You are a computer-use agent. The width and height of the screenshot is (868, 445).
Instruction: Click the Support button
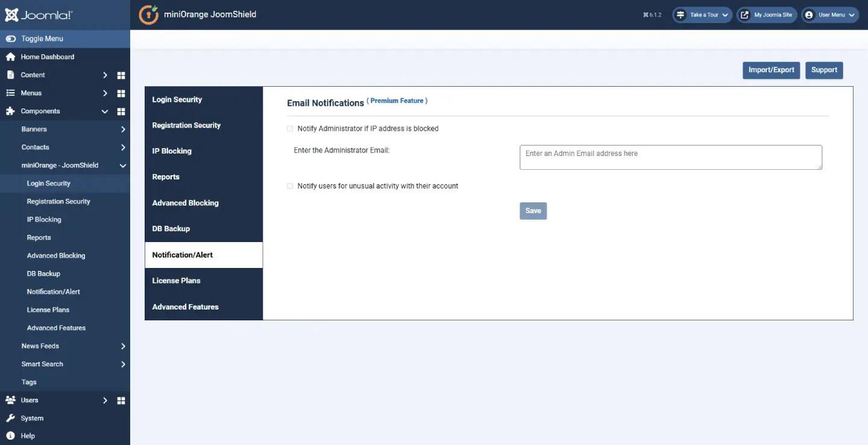(824, 70)
